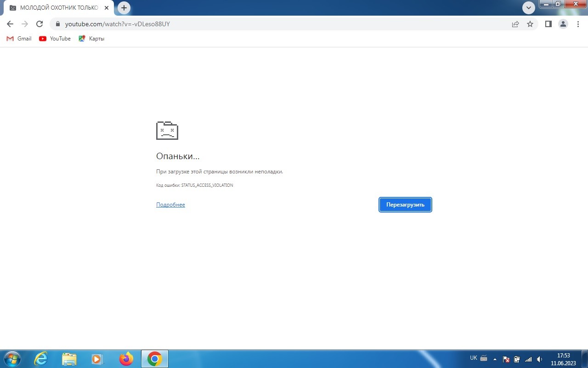588x368 pixels.
Task: Click the Show Desktop strip
Action: pyautogui.click(x=584, y=359)
